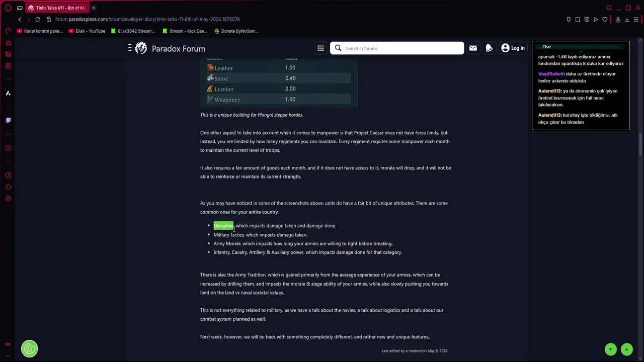Expand the Paradox Forum side navigation
The height and width of the screenshot is (362, 644).
point(130,48)
